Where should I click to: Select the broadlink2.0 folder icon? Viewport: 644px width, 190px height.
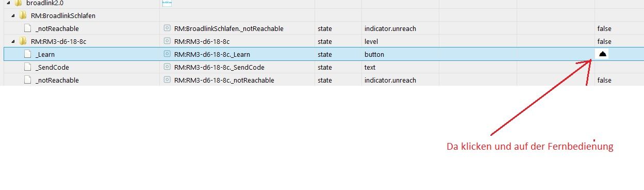[19, 3]
